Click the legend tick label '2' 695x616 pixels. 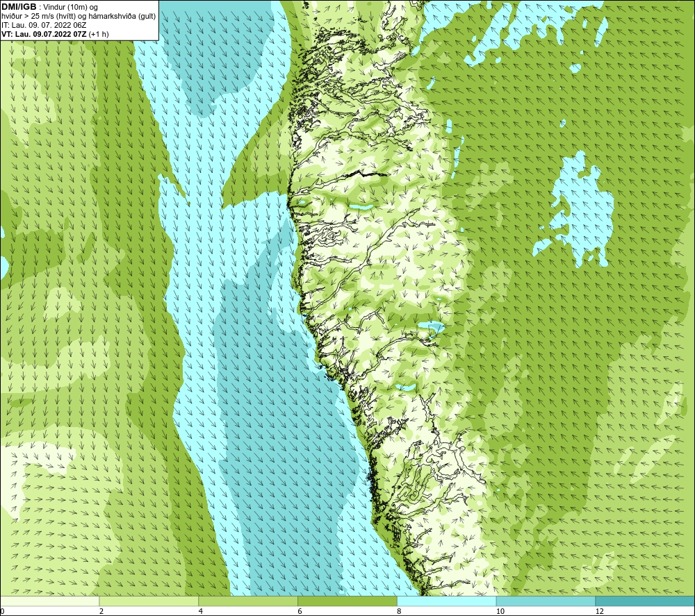coord(101,611)
